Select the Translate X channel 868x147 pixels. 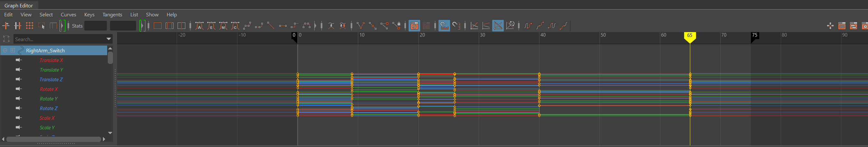tap(51, 60)
